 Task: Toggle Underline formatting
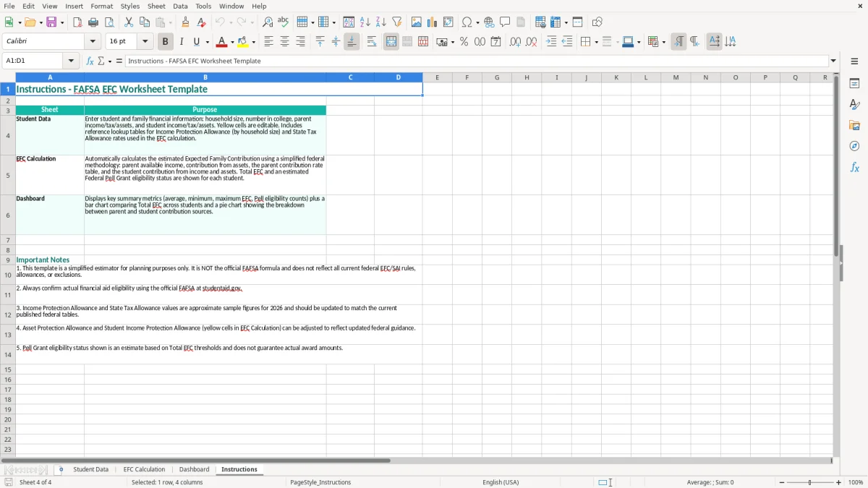pyautogui.click(x=196, y=42)
